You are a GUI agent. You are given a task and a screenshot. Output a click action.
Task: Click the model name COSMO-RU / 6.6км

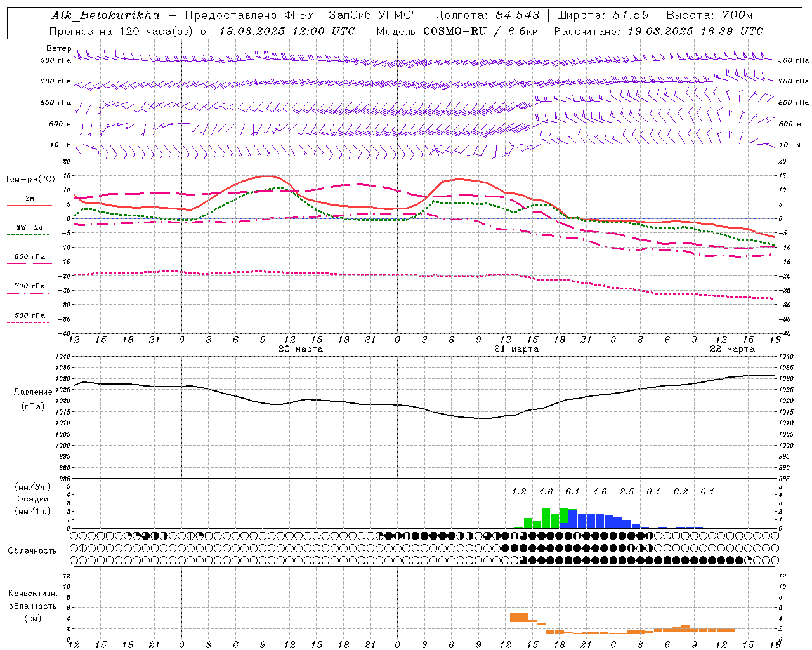pos(481,31)
